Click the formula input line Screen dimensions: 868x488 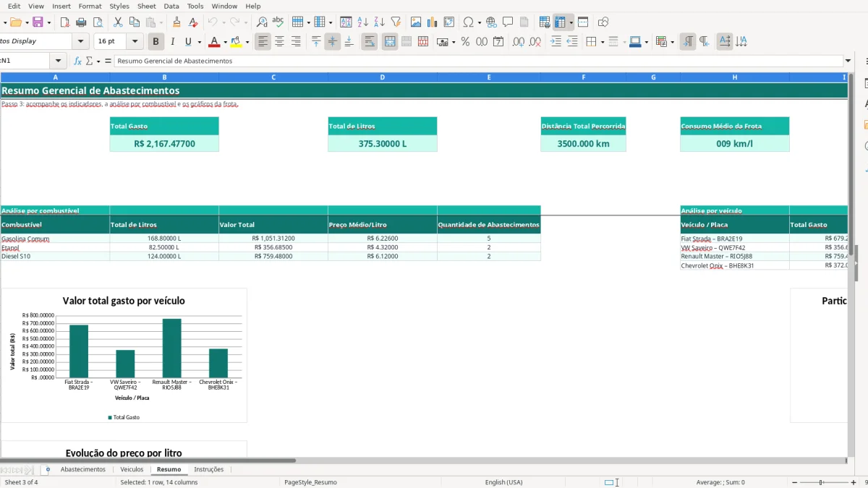[479, 61]
